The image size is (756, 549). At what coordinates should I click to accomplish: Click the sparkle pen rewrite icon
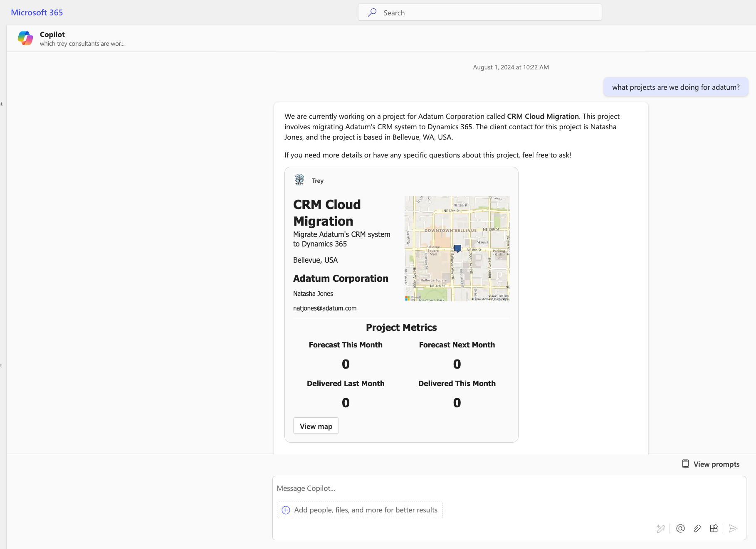[x=660, y=529]
